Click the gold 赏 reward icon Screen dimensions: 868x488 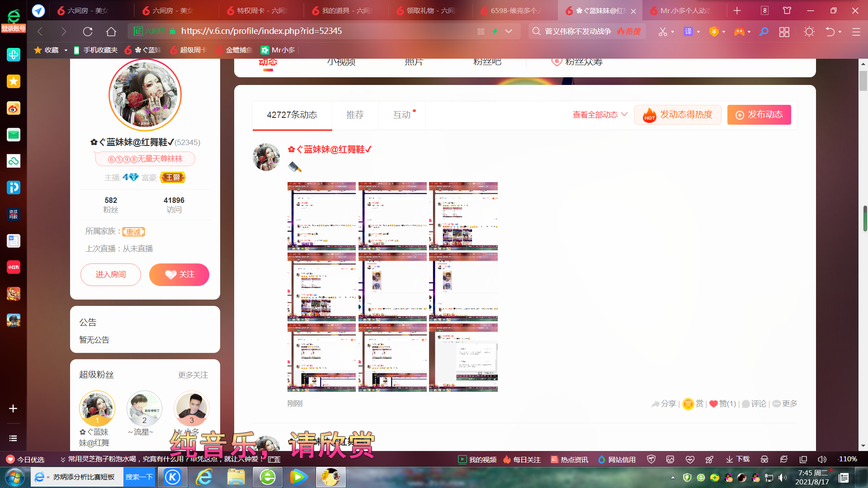688,404
